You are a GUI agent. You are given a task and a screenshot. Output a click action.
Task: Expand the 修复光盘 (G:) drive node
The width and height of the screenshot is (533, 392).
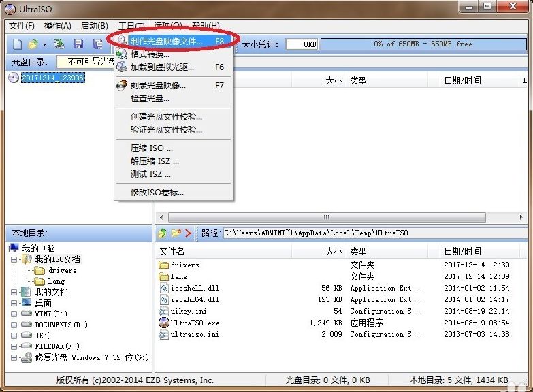[14, 357]
